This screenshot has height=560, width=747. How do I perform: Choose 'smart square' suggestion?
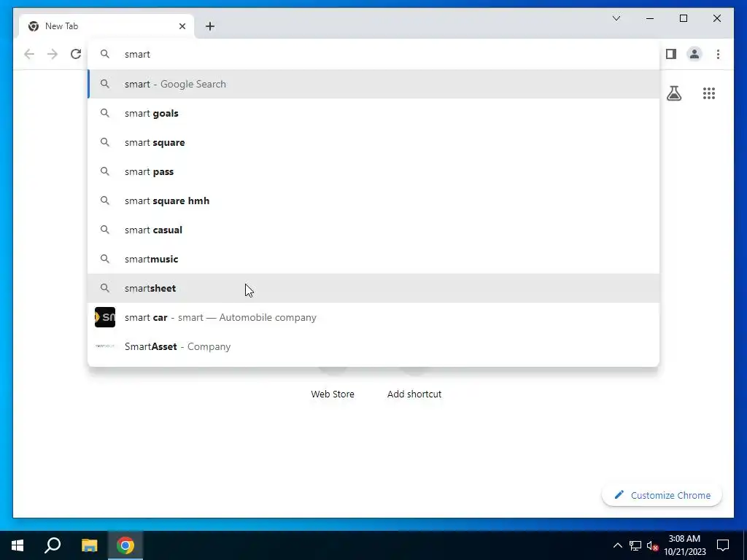(x=373, y=142)
